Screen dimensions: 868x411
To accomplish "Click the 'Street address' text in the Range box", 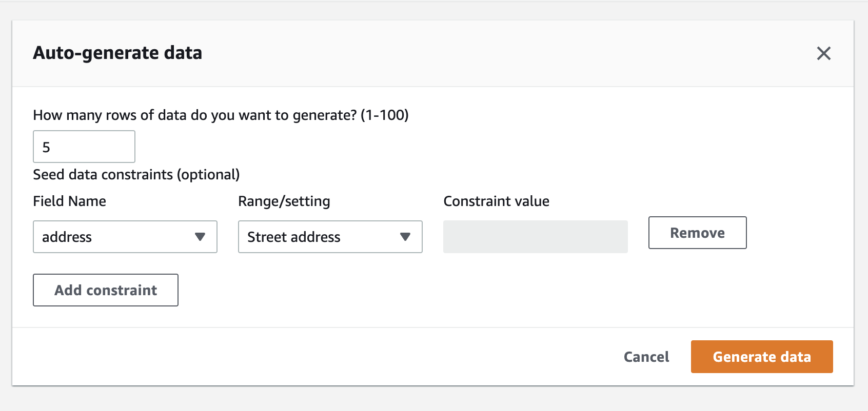I will pyautogui.click(x=293, y=237).
